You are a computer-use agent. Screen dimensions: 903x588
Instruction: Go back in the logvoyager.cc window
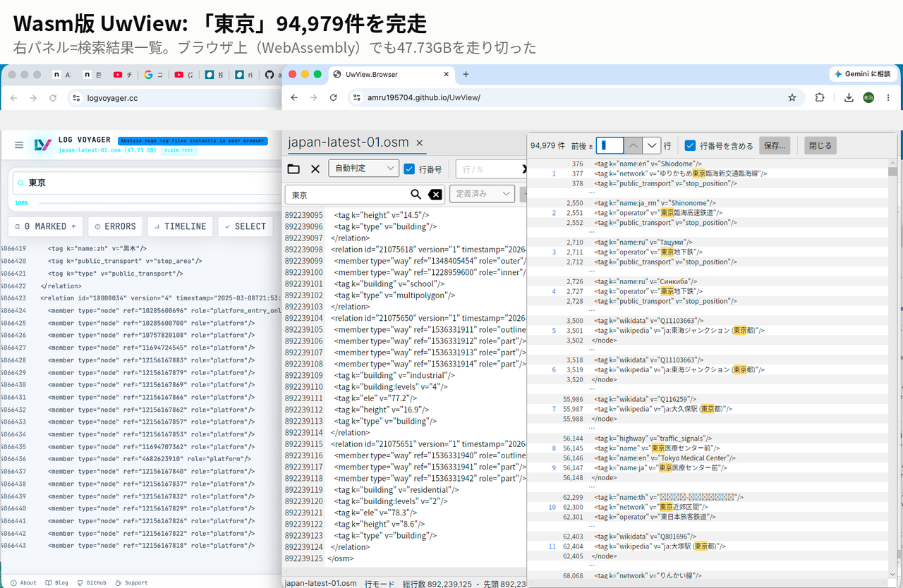click(13, 98)
